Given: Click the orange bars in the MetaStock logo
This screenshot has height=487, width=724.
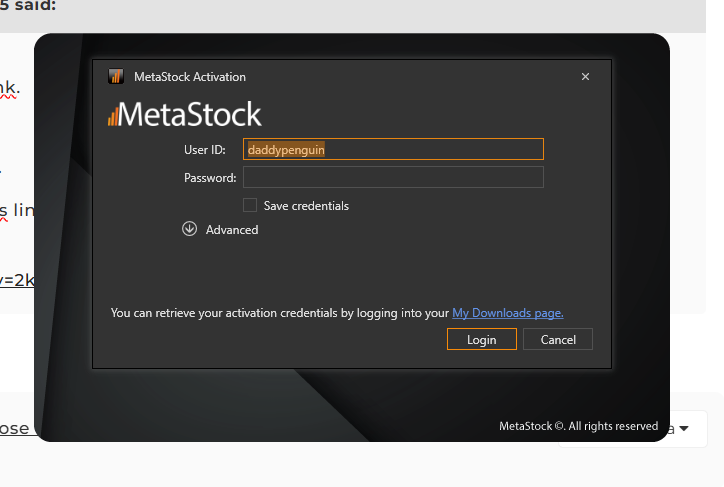Looking at the screenshot, I should pyautogui.click(x=113, y=115).
